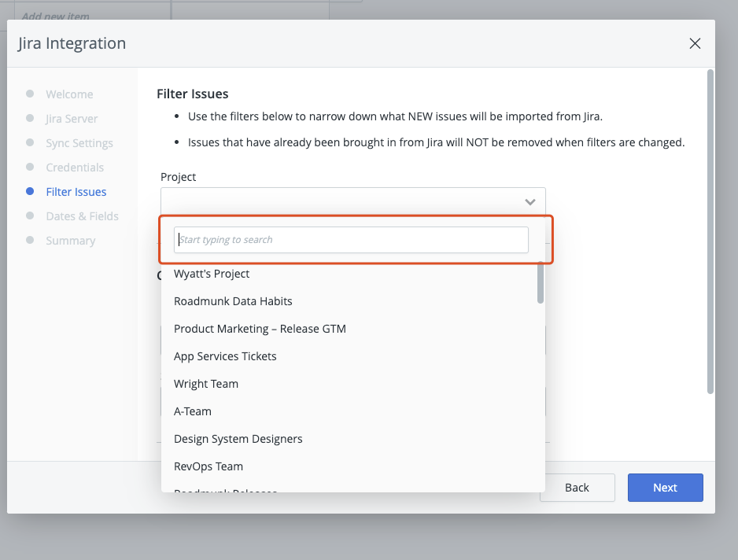Open the Credentials step
This screenshot has height=560, width=738.
tap(75, 168)
